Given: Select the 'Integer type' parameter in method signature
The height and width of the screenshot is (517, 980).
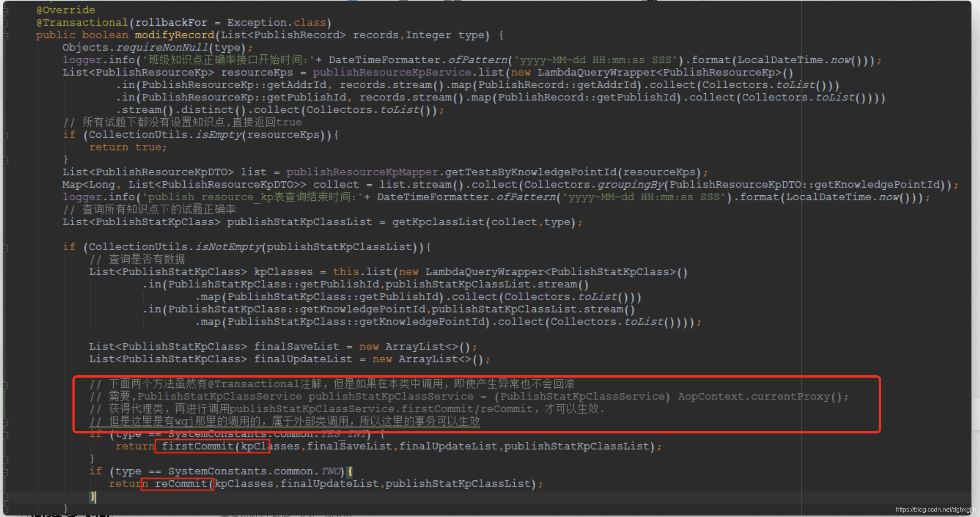Looking at the screenshot, I should [x=445, y=35].
